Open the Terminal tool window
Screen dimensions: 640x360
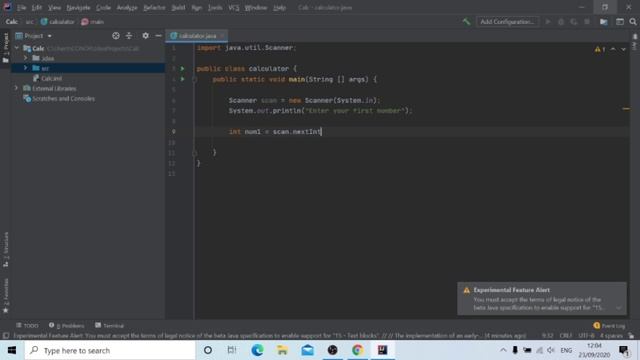[x=109, y=325]
